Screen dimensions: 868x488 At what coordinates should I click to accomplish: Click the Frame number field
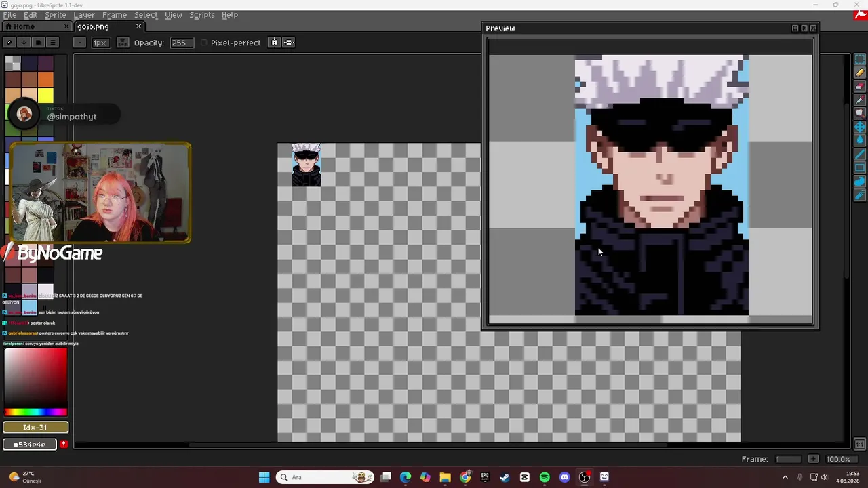[788, 459]
